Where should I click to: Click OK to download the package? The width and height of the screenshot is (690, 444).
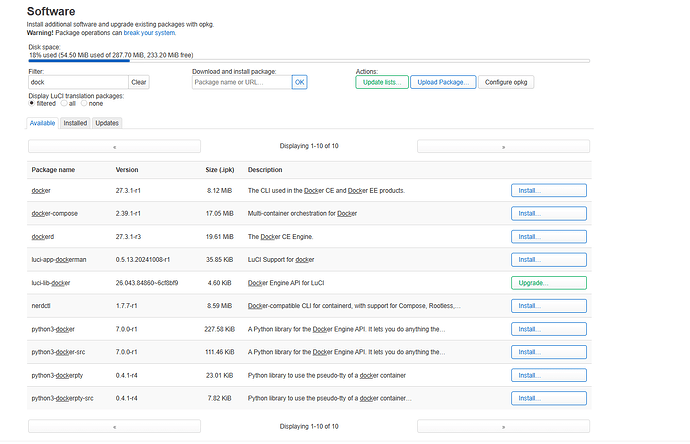pos(299,82)
